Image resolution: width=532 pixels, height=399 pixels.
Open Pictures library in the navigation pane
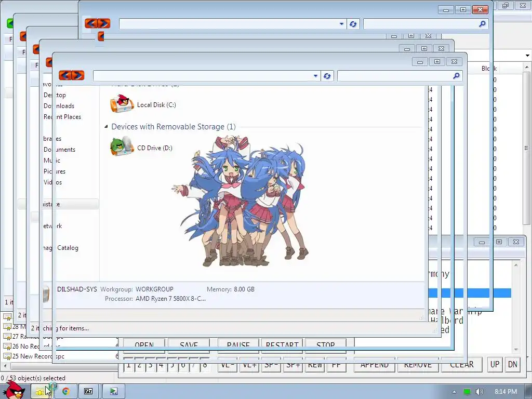pos(54,171)
